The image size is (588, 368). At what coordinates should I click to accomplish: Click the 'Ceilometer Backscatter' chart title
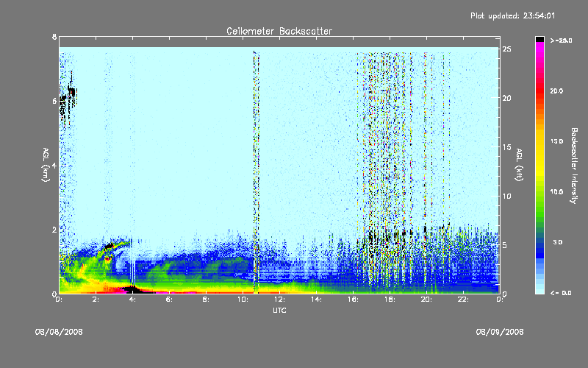click(279, 31)
